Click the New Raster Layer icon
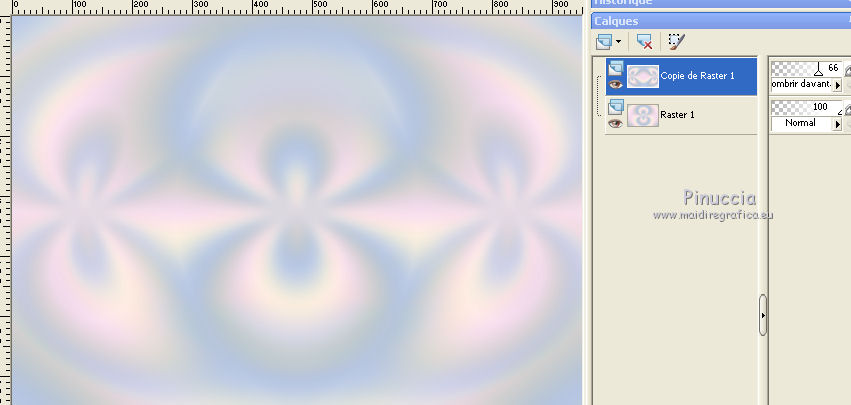The height and width of the screenshot is (405, 851). [x=604, y=42]
